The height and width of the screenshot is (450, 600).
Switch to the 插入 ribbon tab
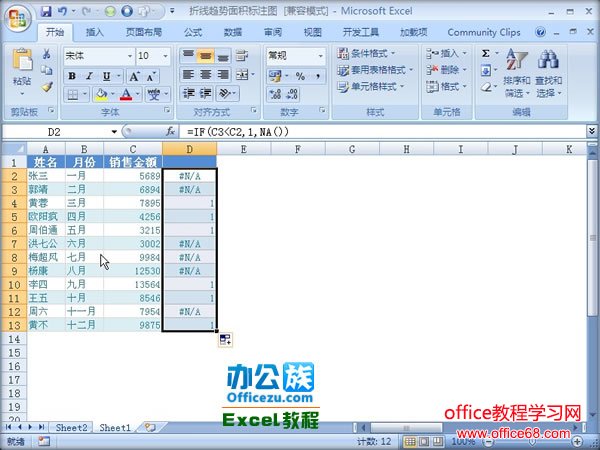pos(95,32)
